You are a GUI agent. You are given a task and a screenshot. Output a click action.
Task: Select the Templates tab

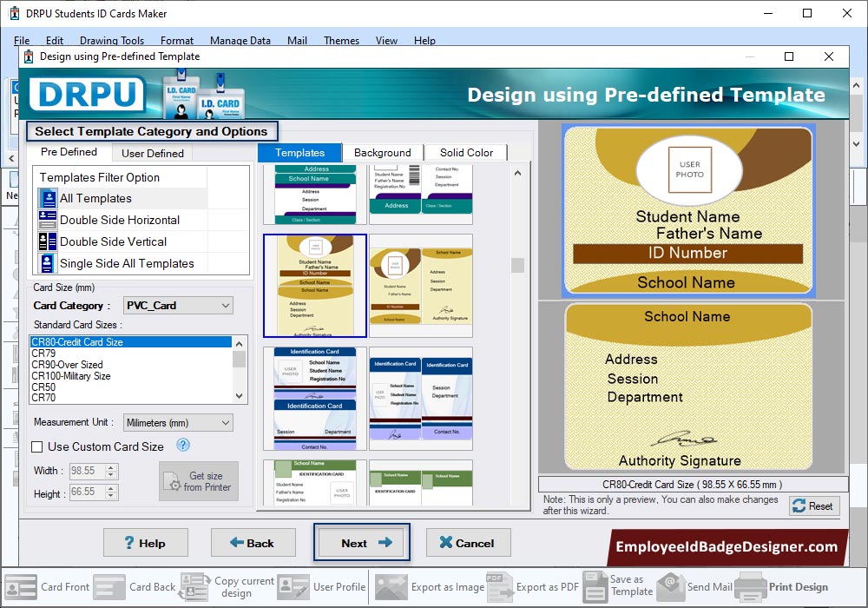click(299, 152)
